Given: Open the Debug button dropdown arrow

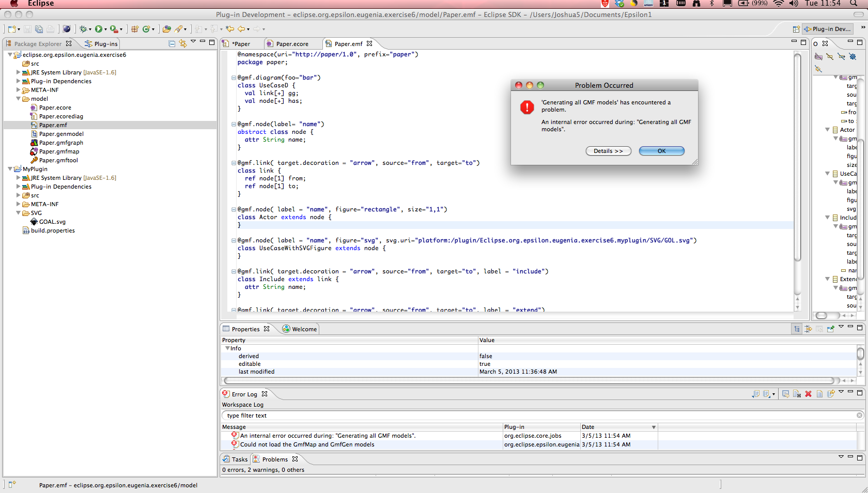Looking at the screenshot, I should coord(90,30).
